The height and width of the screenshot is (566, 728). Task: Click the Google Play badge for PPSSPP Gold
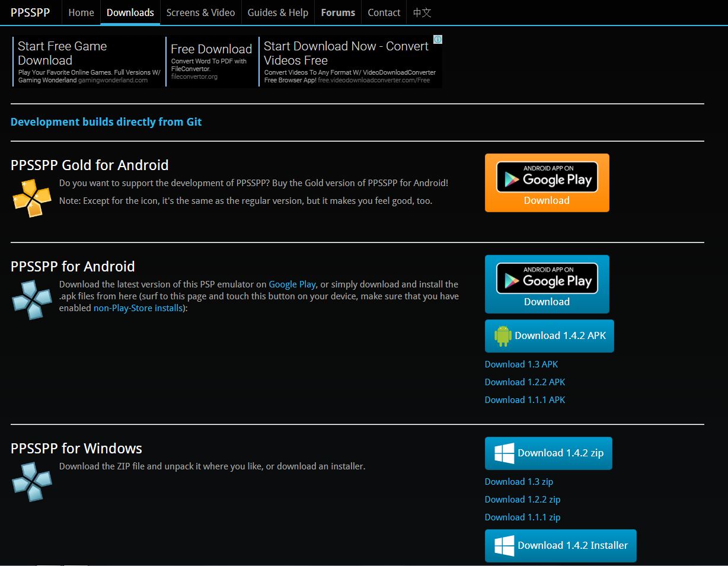(x=546, y=177)
